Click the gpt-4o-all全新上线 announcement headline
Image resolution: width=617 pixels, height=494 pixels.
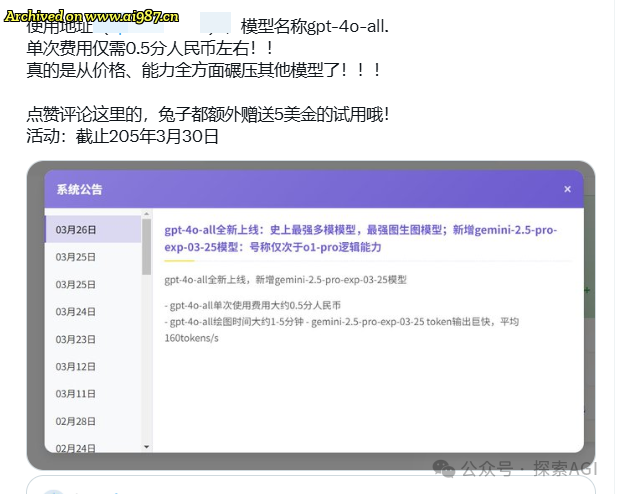(360, 238)
